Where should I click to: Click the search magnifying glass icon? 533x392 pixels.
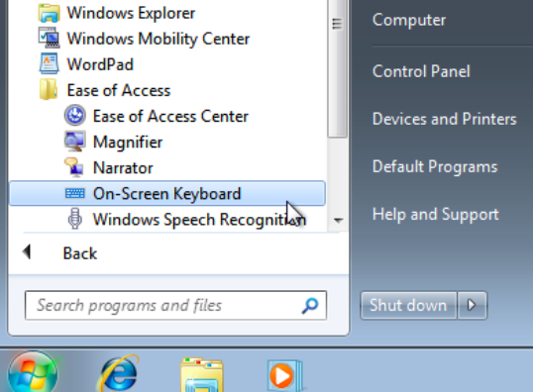click(310, 305)
